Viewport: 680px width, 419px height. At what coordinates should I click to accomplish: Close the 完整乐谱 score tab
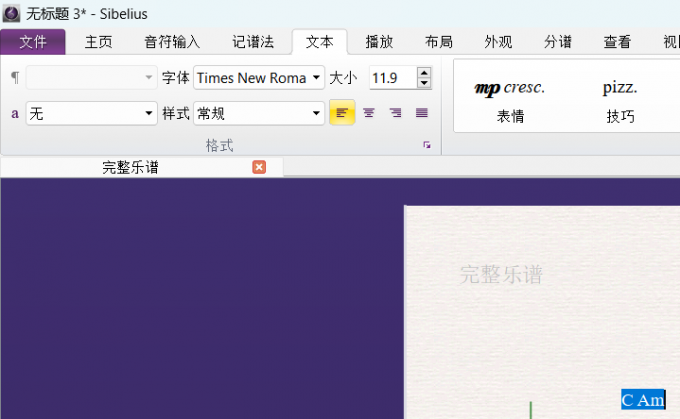[259, 167]
